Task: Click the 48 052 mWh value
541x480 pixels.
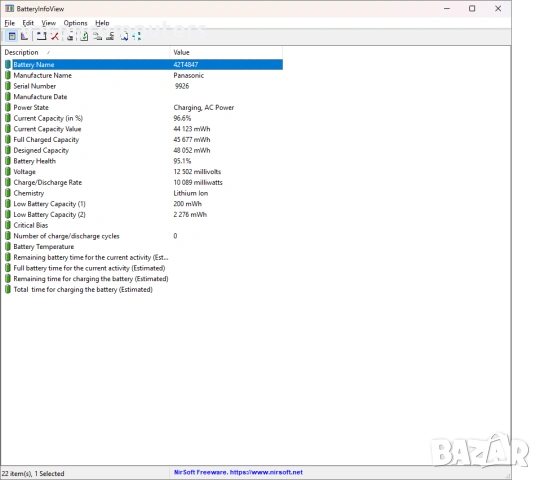Action: click(192, 150)
